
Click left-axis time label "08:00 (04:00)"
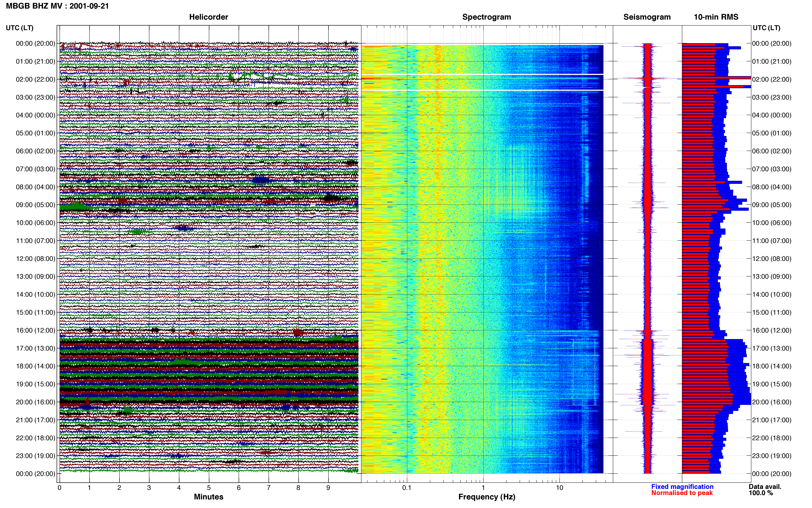[x=36, y=187]
